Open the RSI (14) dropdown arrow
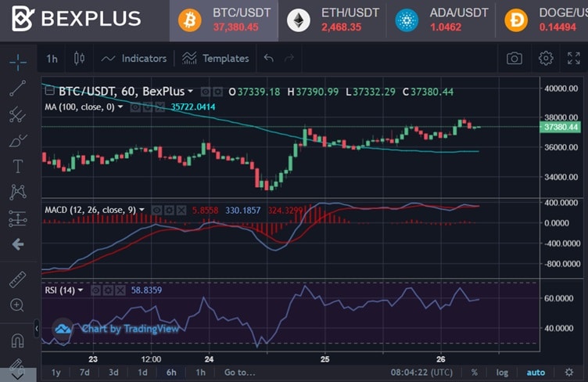 81,290
